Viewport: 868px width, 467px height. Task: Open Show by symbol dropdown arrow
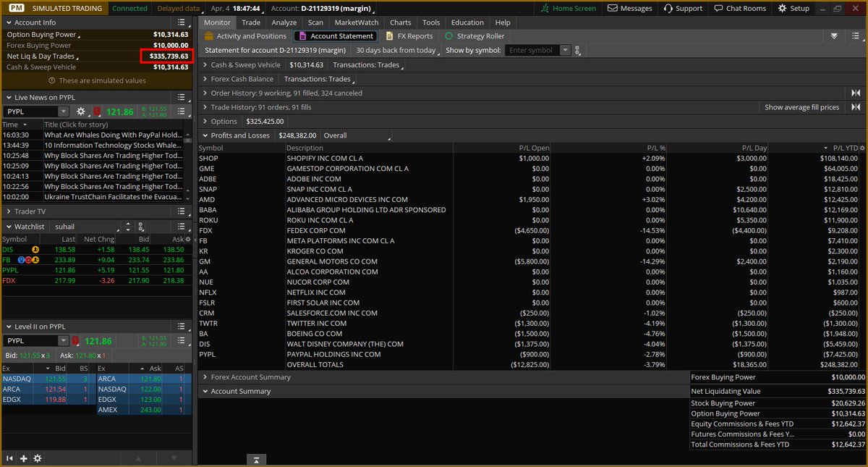coord(566,51)
